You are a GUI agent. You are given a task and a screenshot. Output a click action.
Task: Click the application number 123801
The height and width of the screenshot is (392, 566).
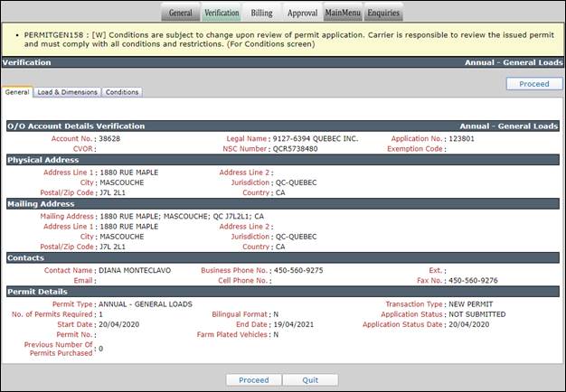[x=462, y=138]
